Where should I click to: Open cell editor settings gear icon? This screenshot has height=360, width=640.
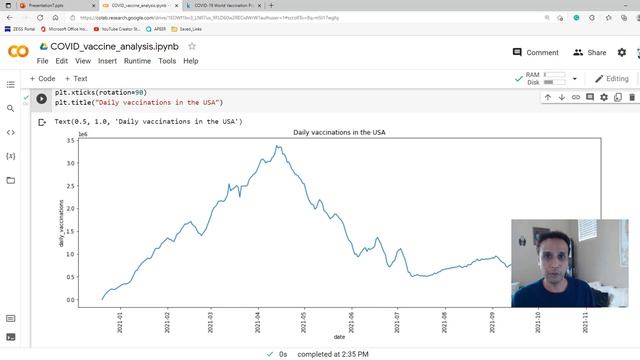coord(604,97)
